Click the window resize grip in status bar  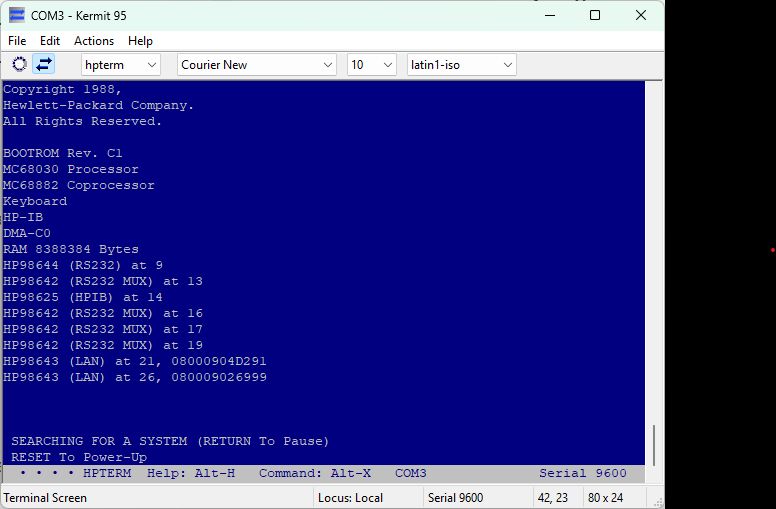point(658,502)
